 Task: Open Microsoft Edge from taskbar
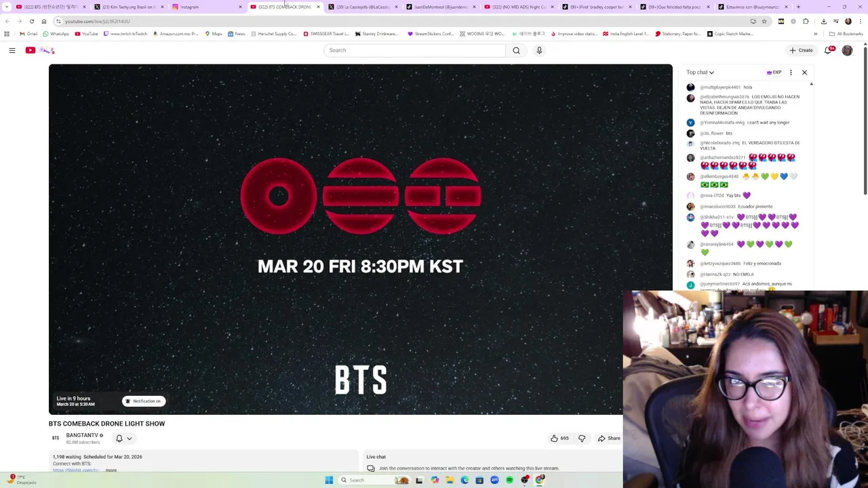[465, 480]
